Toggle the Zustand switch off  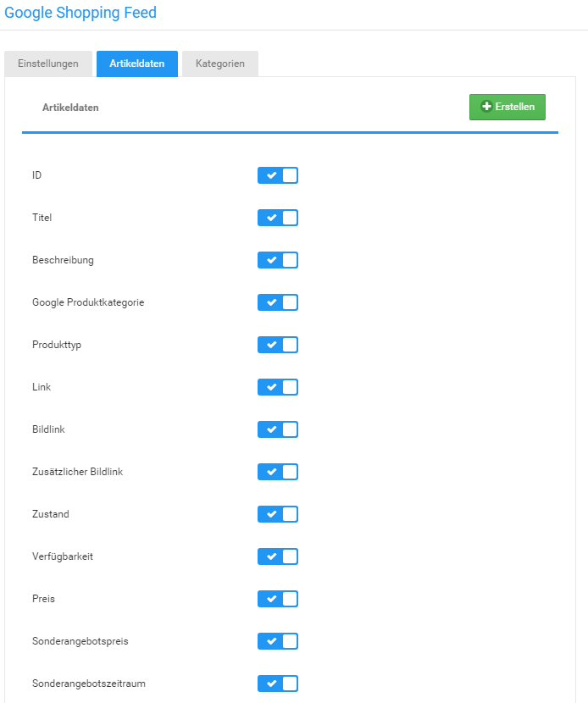pyautogui.click(x=278, y=514)
